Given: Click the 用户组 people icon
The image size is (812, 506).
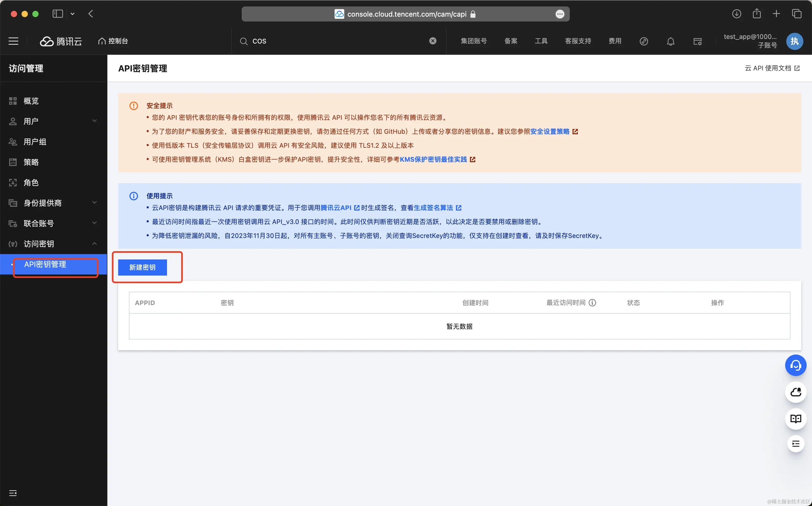Looking at the screenshot, I should click(x=13, y=142).
